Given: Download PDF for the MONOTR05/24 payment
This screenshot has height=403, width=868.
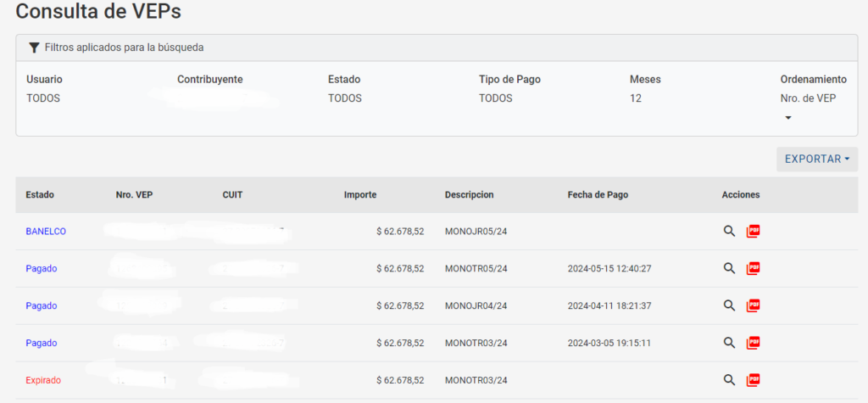Looking at the screenshot, I should tap(753, 269).
